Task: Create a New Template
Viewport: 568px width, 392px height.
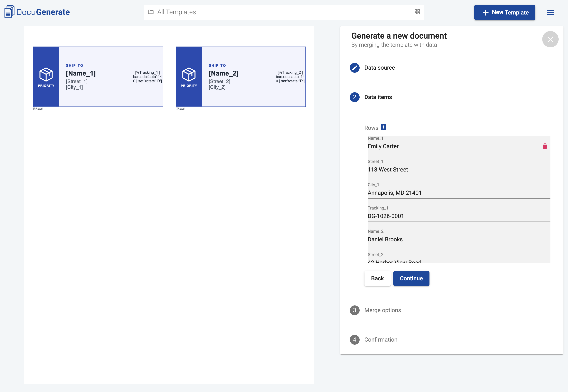Action: coord(505,12)
